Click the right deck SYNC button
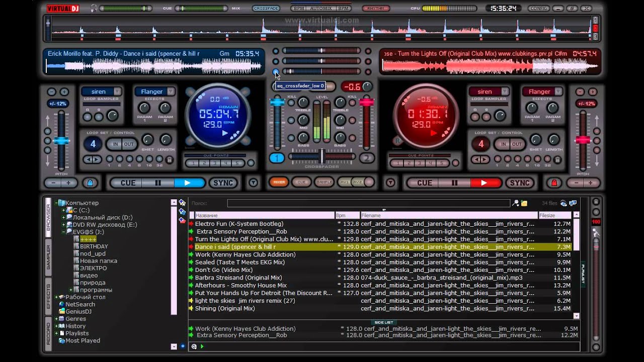 pyautogui.click(x=520, y=183)
